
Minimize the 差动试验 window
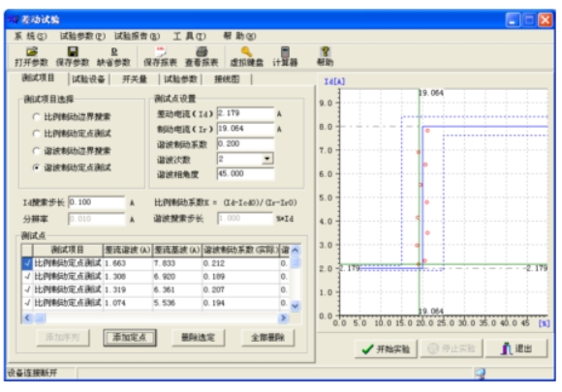[513, 19]
